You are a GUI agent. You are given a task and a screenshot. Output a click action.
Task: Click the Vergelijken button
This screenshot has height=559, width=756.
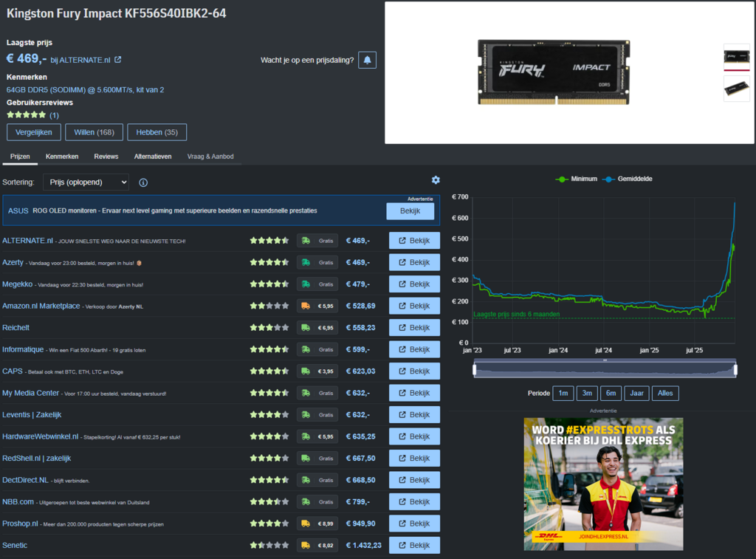point(34,132)
